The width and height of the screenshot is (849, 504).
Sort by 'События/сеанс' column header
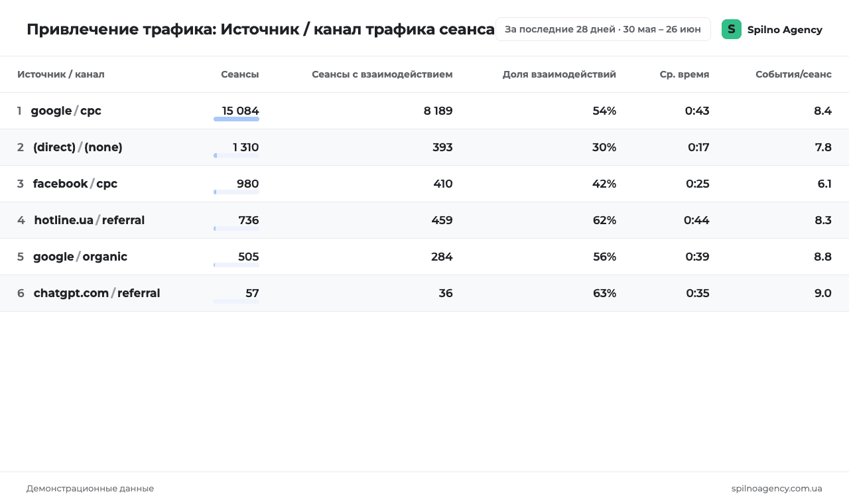click(x=793, y=74)
